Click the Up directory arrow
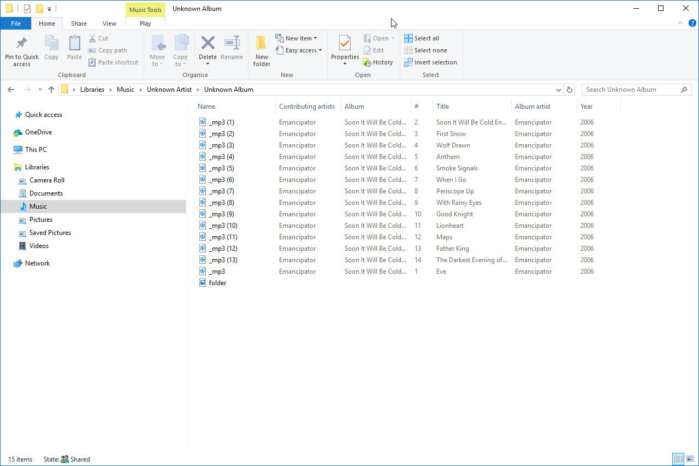Image resolution: width=699 pixels, height=466 pixels. tap(51, 90)
